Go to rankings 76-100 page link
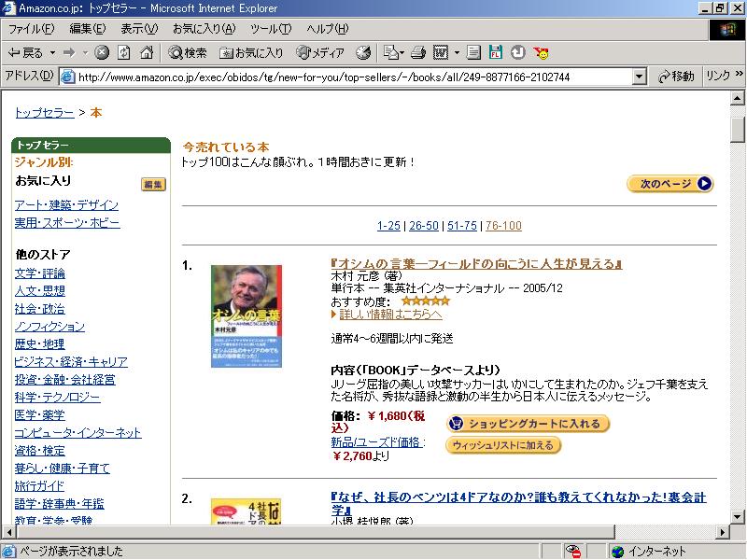 click(503, 226)
